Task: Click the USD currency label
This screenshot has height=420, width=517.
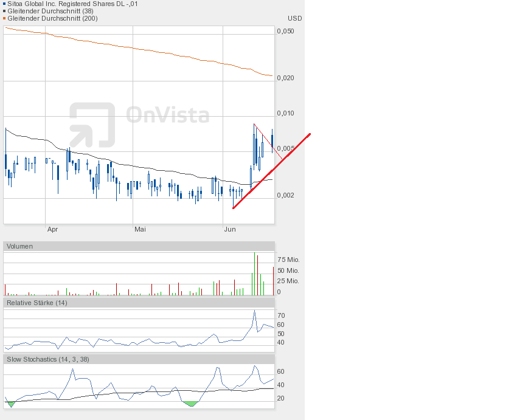Action: (294, 18)
